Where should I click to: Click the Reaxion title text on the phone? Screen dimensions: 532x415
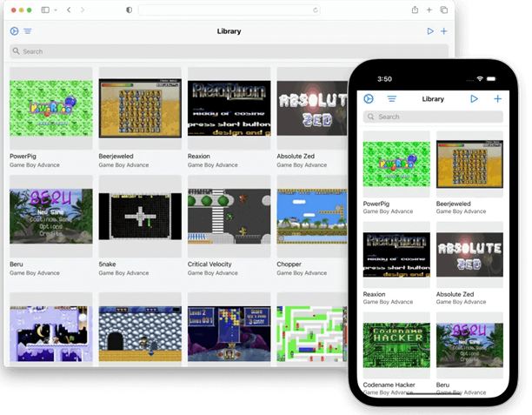coord(375,294)
